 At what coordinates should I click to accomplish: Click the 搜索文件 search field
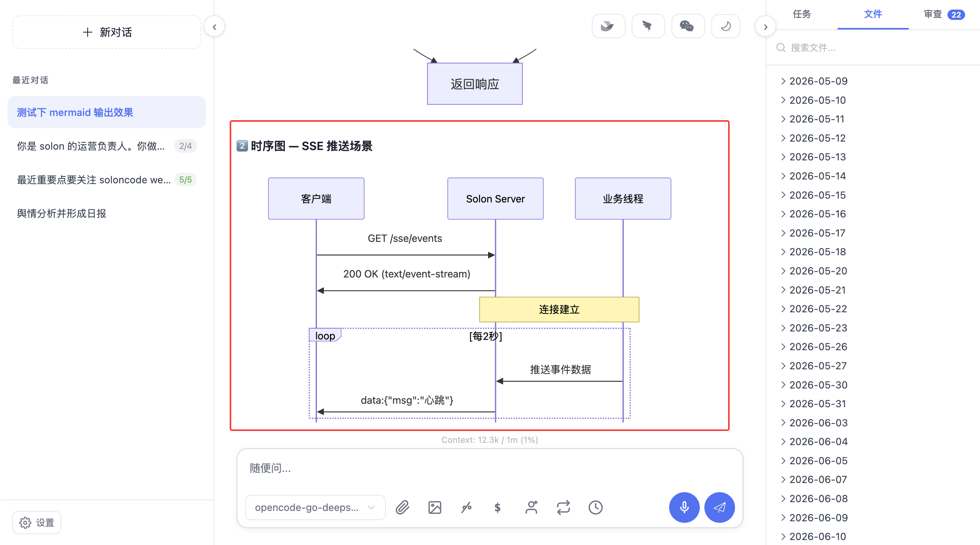tap(877, 47)
